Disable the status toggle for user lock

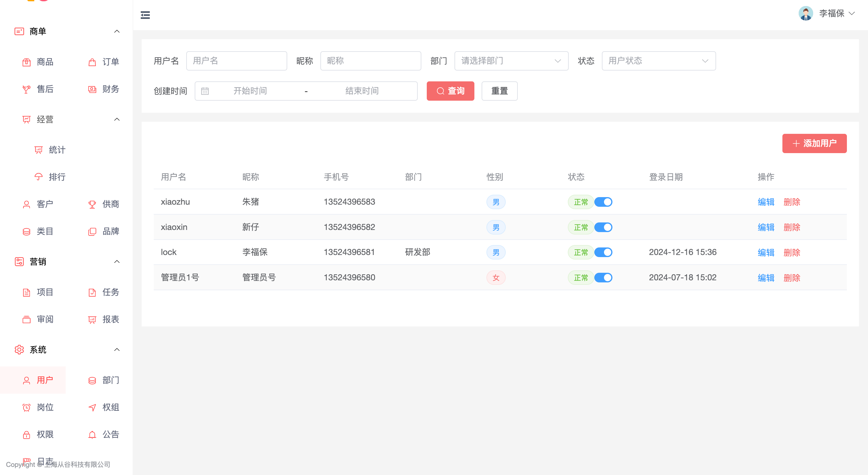point(603,252)
